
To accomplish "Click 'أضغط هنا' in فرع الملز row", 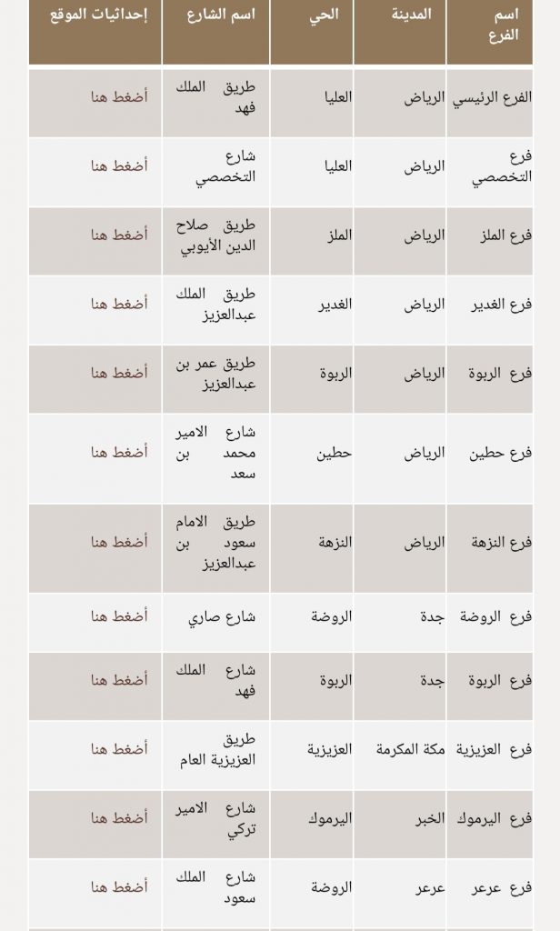I will [119, 235].
